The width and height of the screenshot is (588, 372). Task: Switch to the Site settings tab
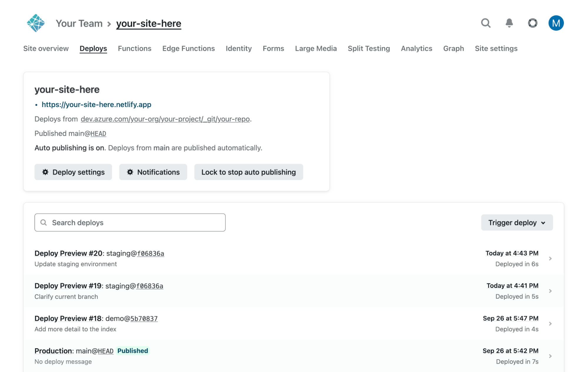click(x=496, y=49)
